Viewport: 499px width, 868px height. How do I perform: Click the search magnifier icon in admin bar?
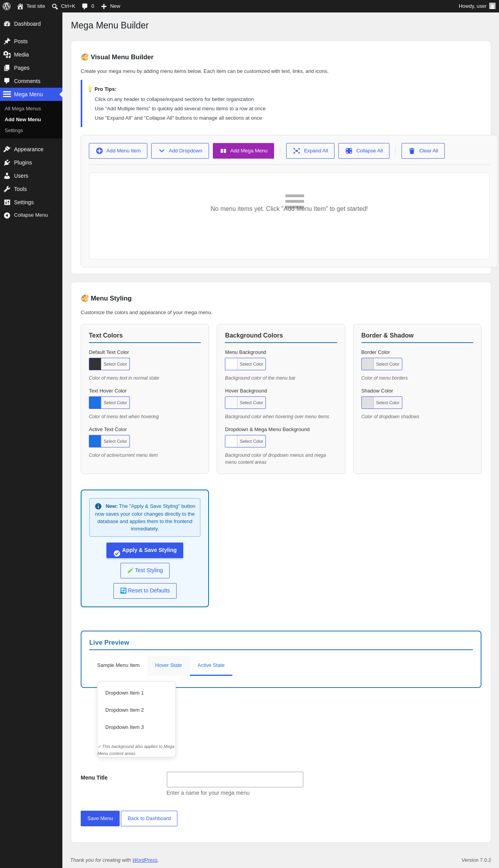click(x=55, y=6)
